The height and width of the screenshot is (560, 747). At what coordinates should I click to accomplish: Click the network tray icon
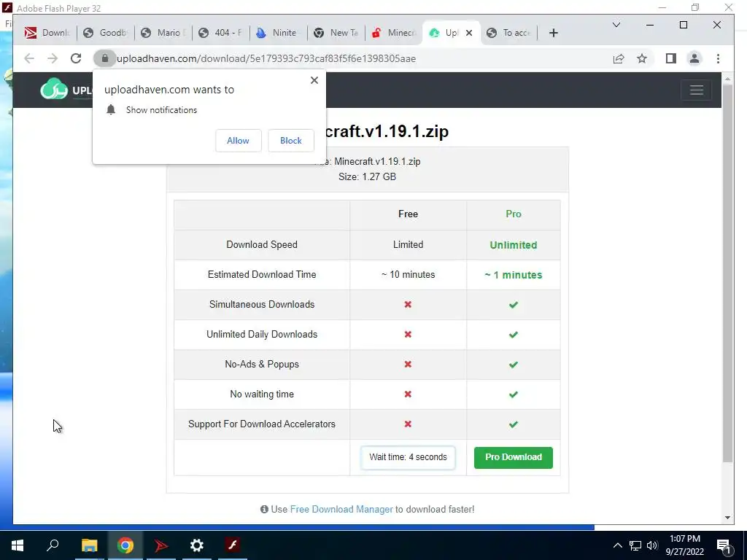635,545
